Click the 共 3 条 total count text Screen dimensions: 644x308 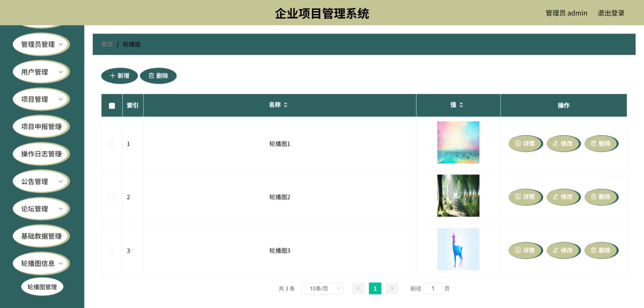tap(287, 289)
